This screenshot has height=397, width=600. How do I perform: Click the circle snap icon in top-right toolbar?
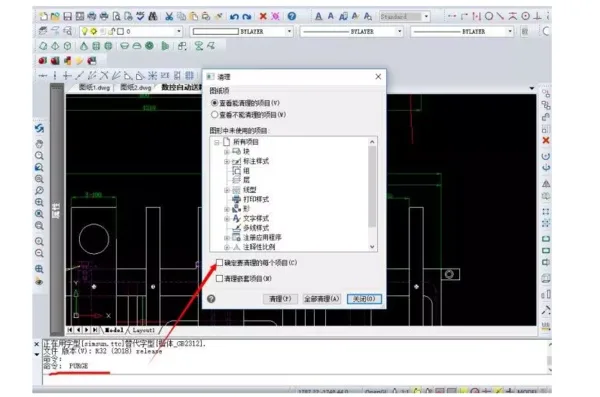tap(489, 16)
